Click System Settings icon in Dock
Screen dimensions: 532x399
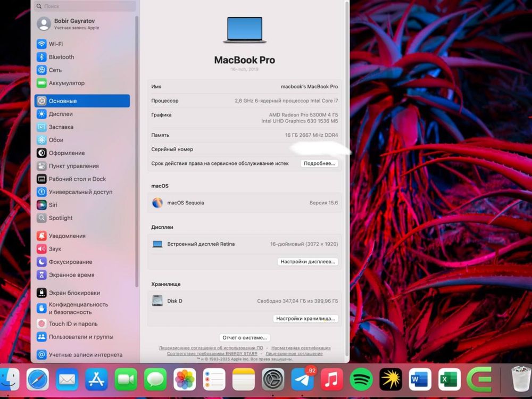[x=273, y=379]
